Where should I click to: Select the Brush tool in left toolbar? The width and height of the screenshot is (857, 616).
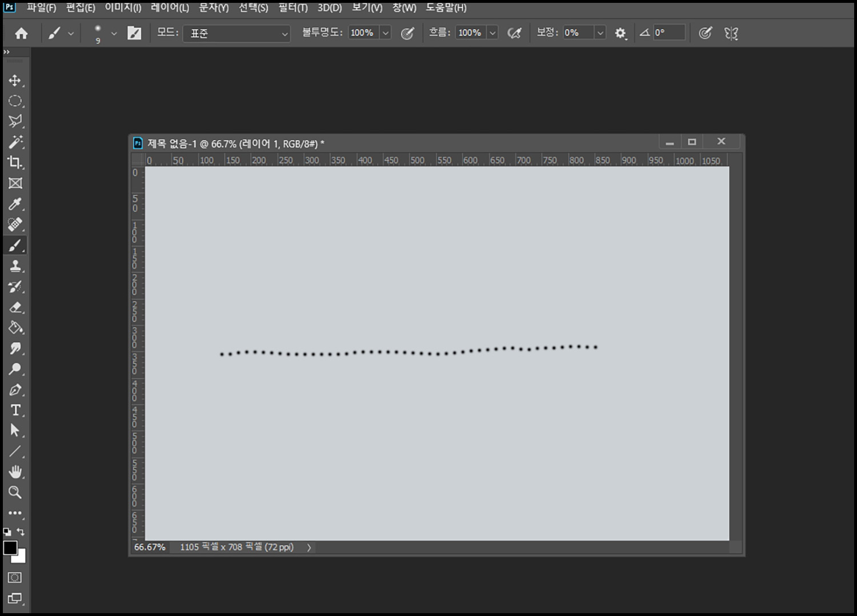(x=15, y=245)
